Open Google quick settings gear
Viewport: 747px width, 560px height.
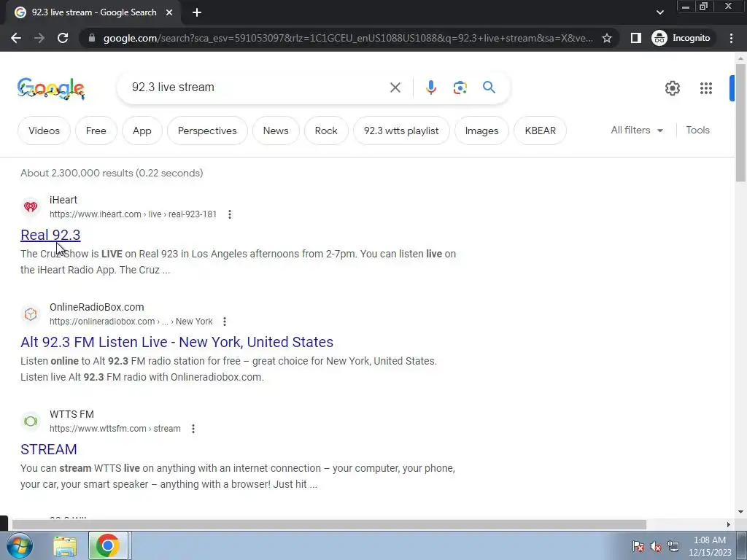tap(672, 88)
